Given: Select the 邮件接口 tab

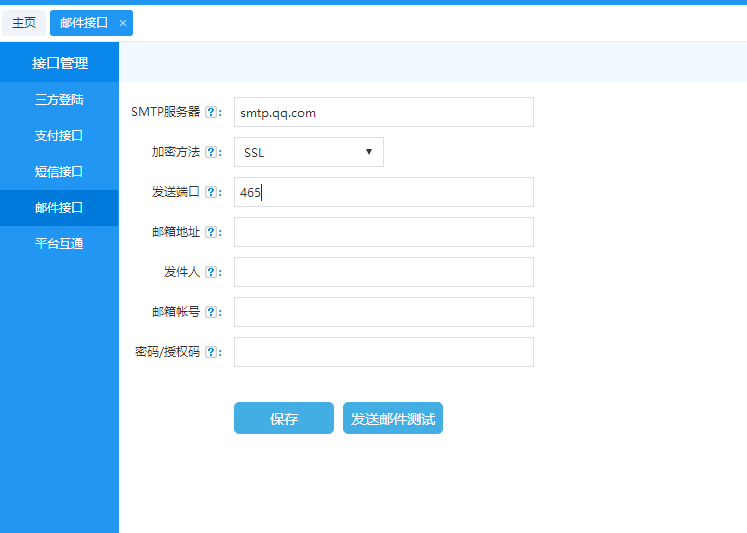Looking at the screenshot, I should pos(84,23).
